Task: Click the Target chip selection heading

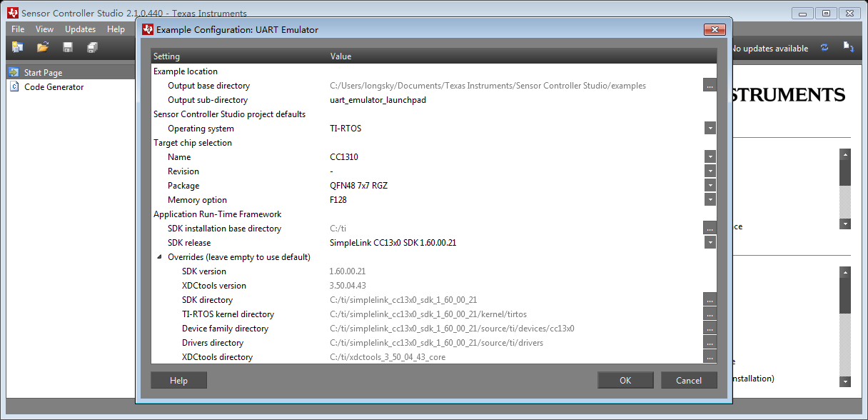Action: coord(193,143)
